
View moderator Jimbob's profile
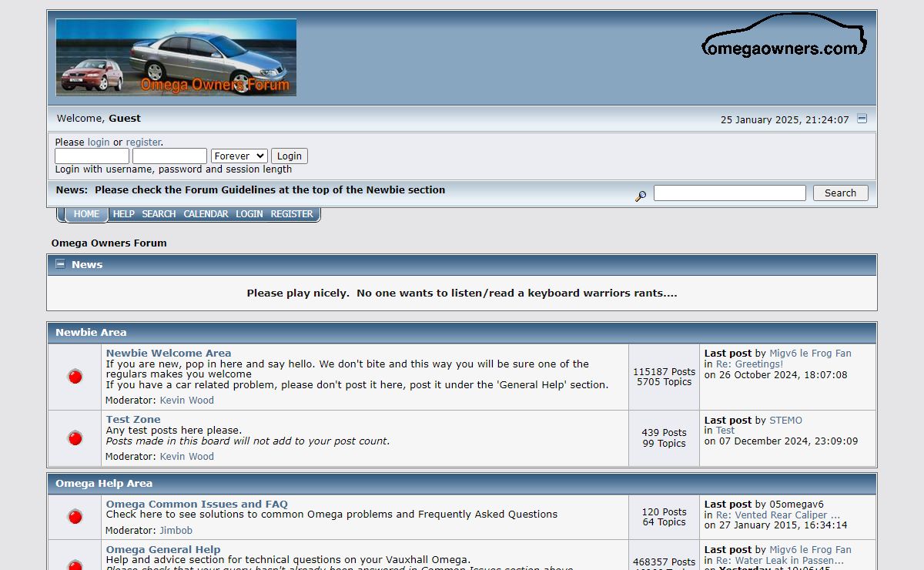click(x=176, y=531)
